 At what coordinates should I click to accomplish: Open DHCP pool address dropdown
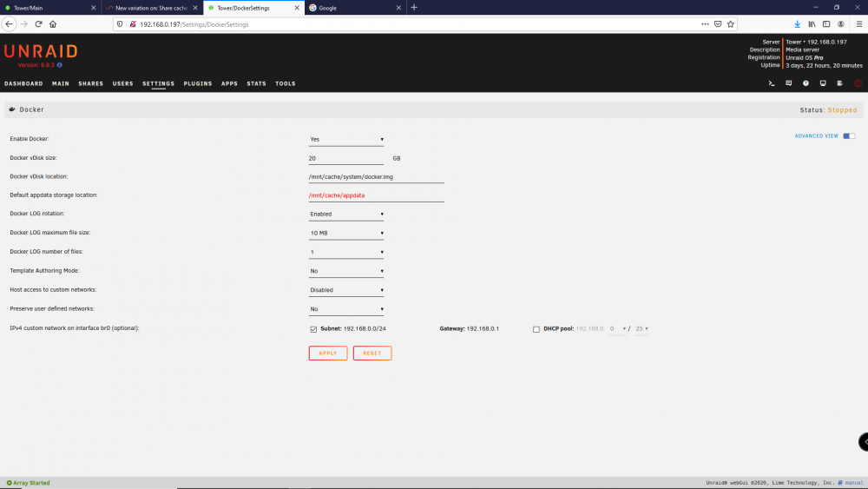[x=617, y=329]
